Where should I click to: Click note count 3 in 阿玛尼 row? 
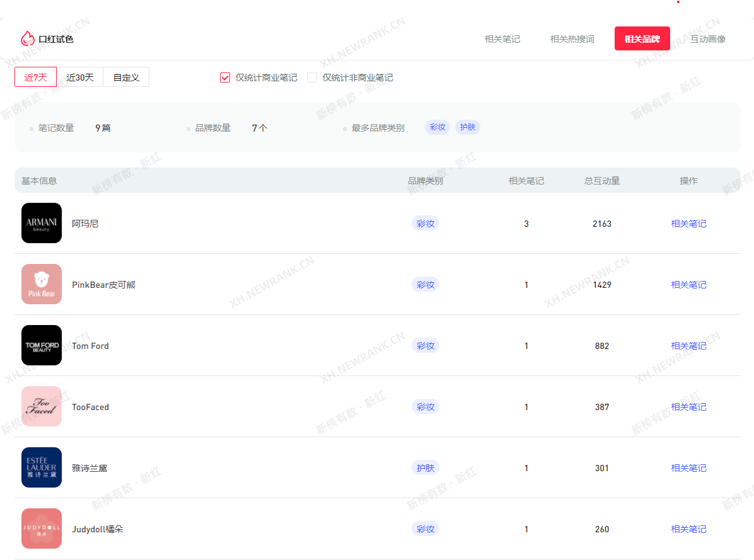[526, 224]
